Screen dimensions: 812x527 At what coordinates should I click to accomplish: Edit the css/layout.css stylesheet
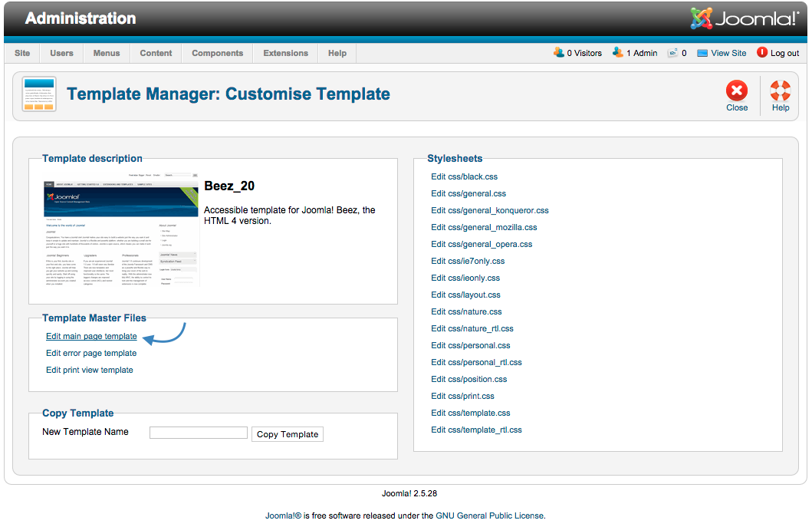pos(466,295)
